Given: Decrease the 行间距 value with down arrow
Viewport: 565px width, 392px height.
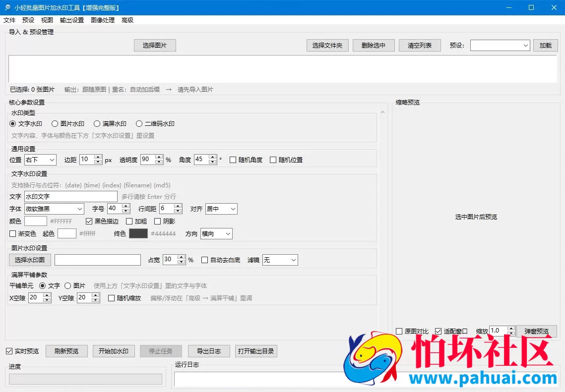Looking at the screenshot, I should tap(178, 211).
